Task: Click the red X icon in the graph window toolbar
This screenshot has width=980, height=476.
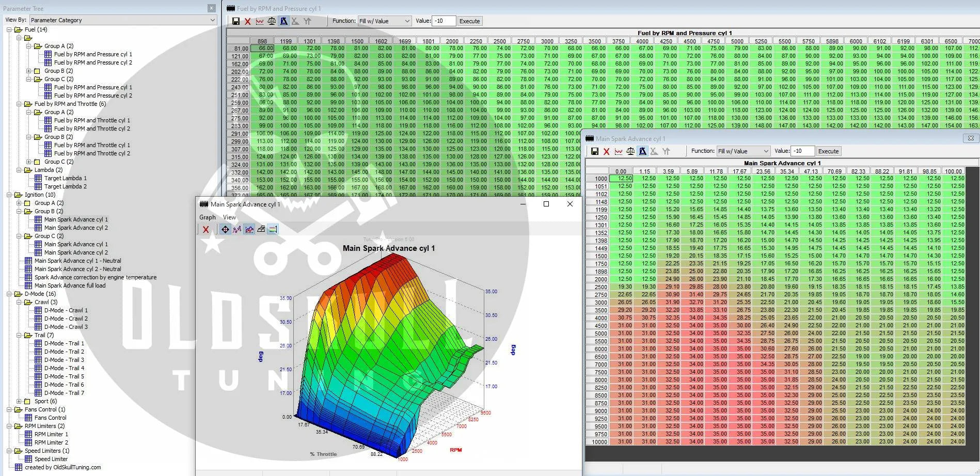Action: point(206,229)
